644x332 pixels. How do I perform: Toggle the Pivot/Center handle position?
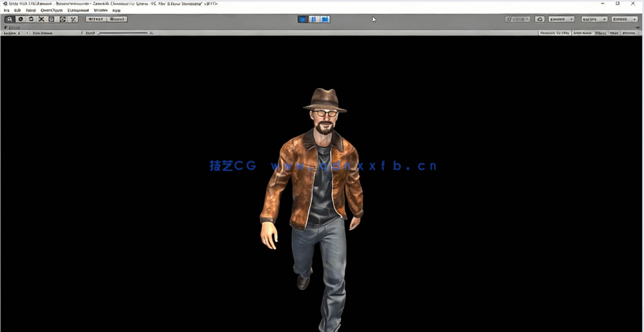tap(95, 19)
